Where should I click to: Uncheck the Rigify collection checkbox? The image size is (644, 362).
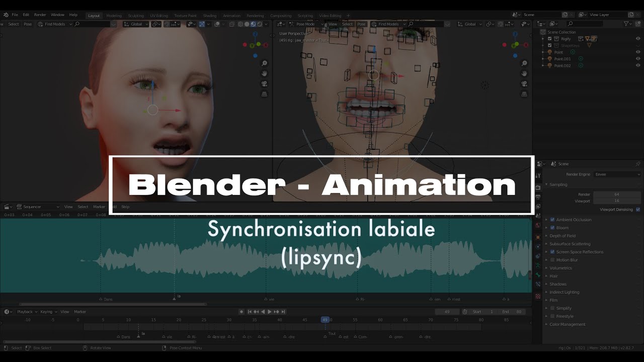549,39
